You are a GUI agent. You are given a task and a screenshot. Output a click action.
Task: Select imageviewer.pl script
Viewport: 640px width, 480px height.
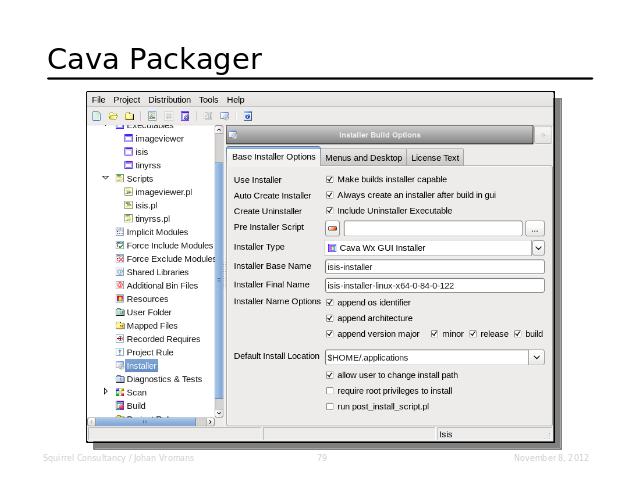click(164, 192)
